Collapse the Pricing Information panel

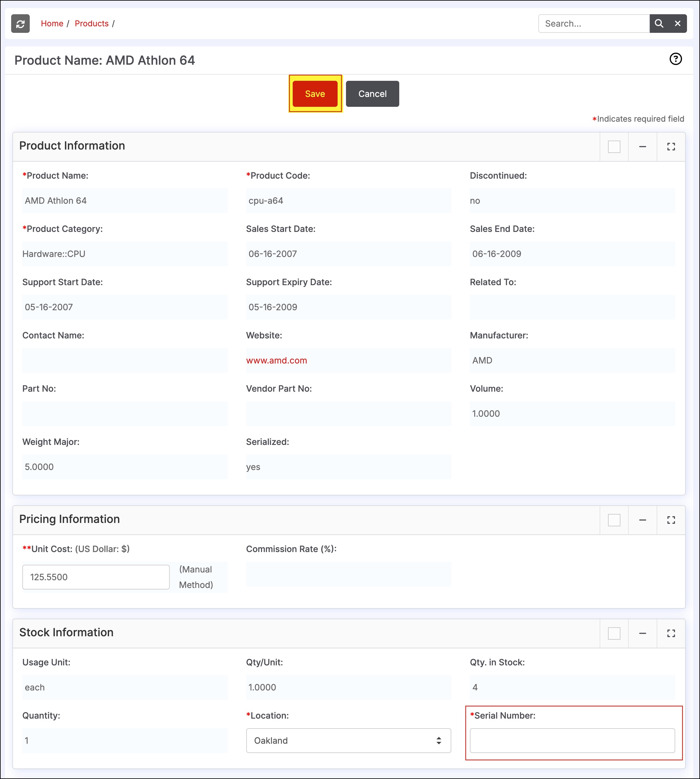click(642, 520)
